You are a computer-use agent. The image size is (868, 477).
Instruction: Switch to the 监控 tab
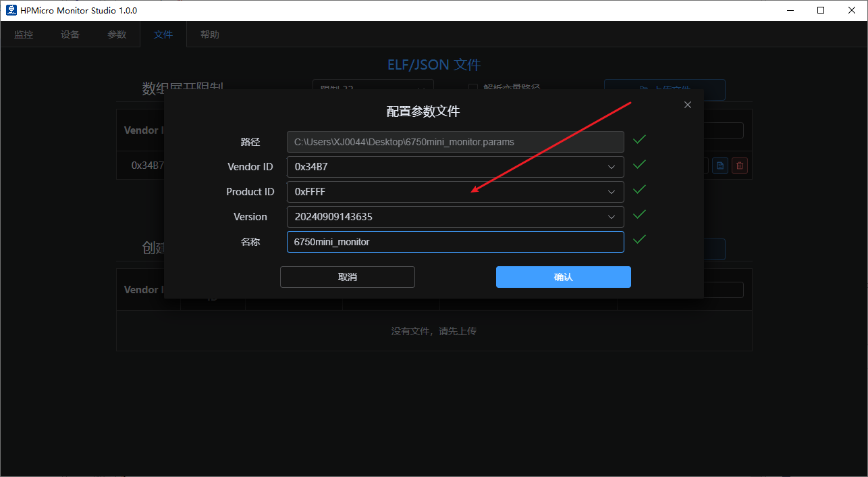click(24, 34)
